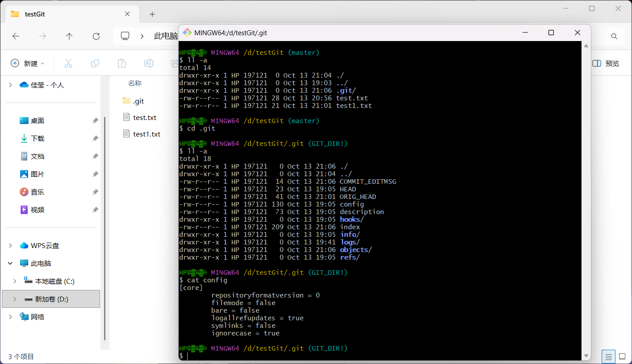Click the Paste icon in Explorer toolbar
632x364 pixels.
tap(122, 63)
